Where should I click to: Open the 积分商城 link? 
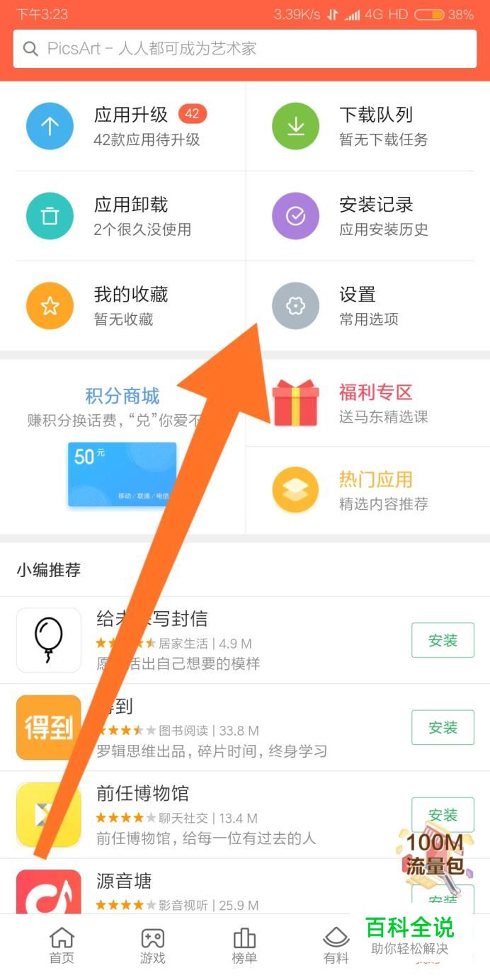click(122, 396)
